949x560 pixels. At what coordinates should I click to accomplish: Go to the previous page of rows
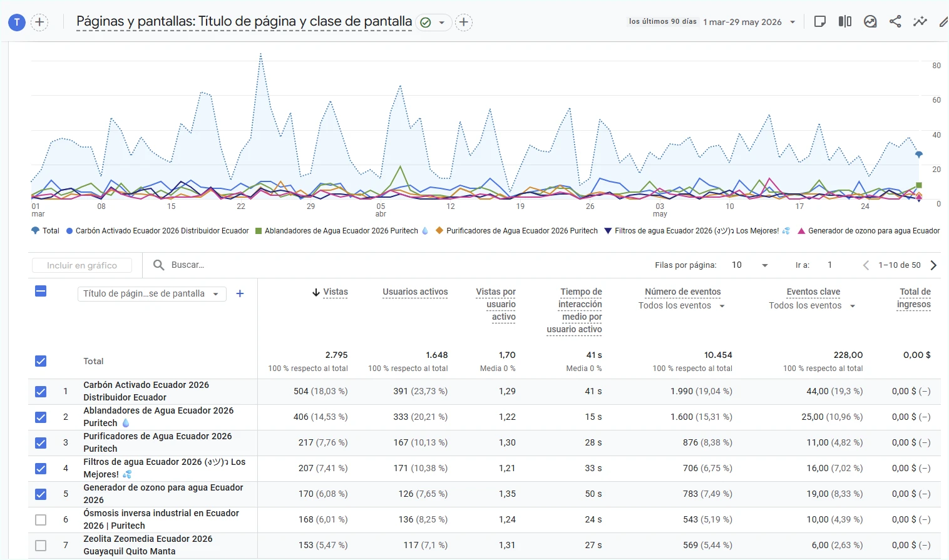coord(866,265)
